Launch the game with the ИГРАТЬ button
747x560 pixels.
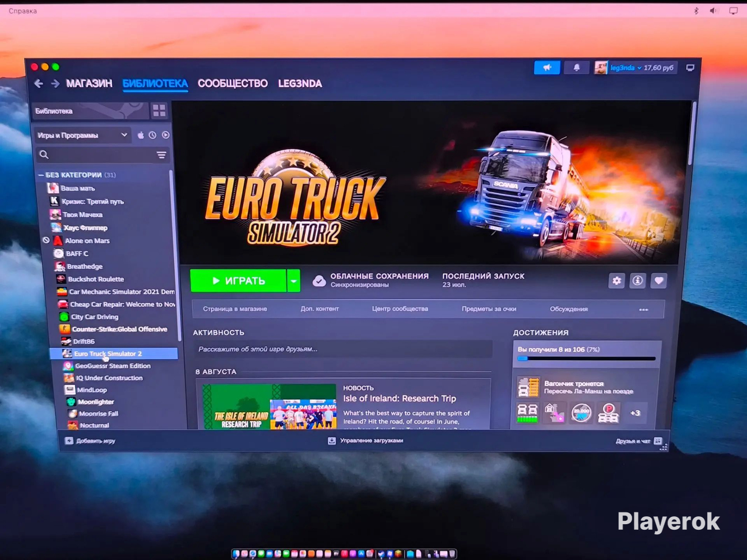(x=239, y=281)
